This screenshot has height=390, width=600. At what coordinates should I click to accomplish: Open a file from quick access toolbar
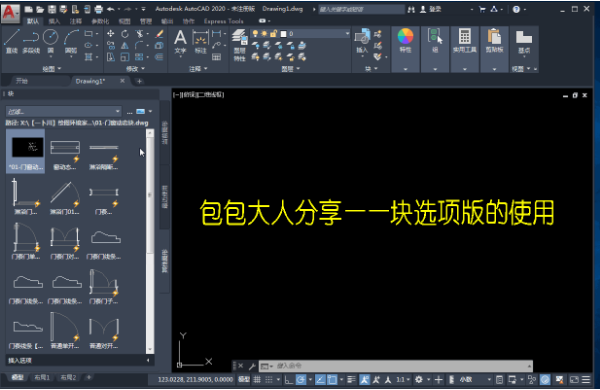pyautogui.click(x=40, y=9)
